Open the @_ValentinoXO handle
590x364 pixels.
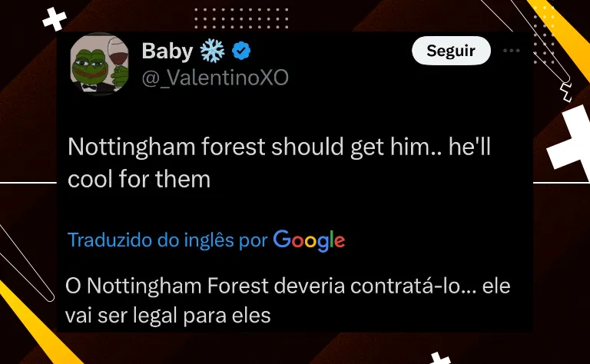[215, 78]
